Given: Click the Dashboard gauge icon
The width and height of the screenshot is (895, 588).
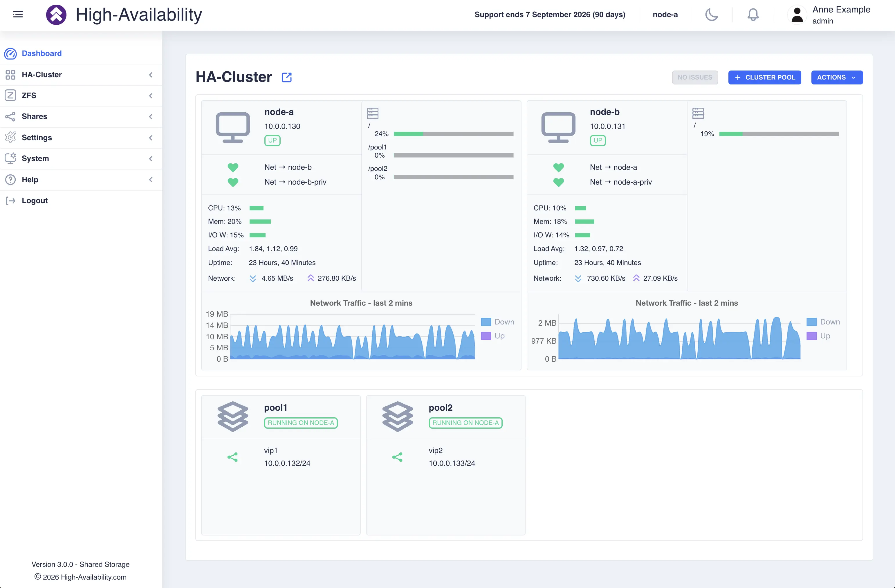Looking at the screenshot, I should tap(10, 54).
